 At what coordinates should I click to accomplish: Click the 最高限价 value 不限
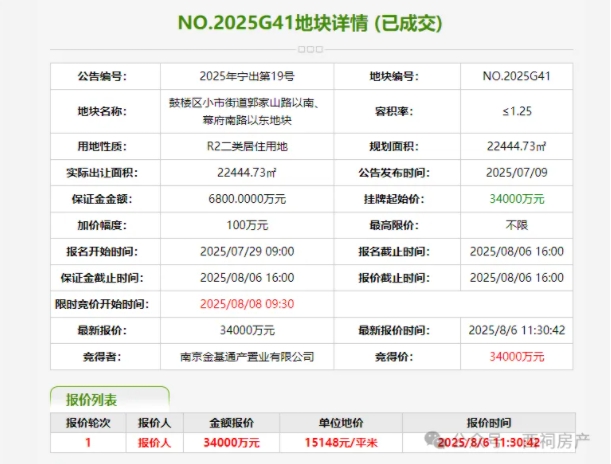[517, 224]
